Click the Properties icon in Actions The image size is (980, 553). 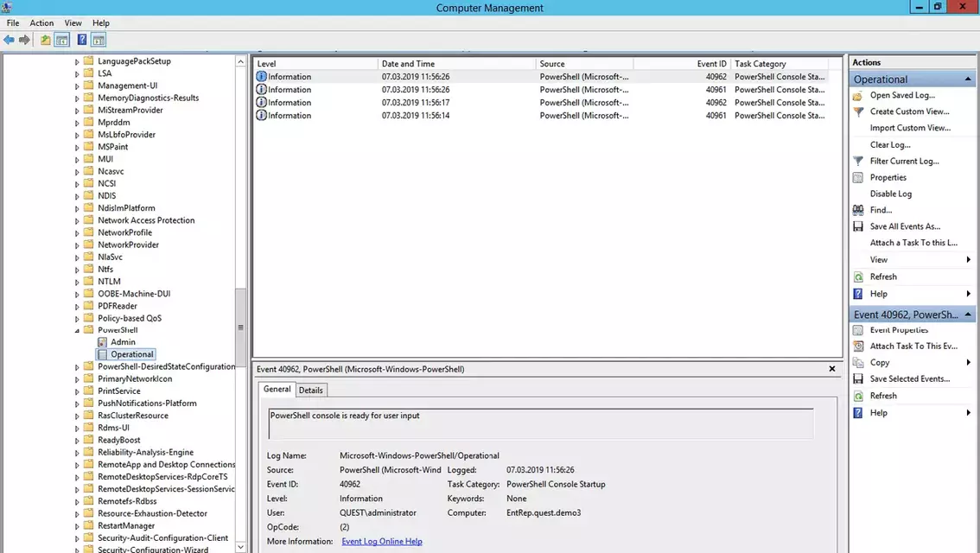click(858, 177)
